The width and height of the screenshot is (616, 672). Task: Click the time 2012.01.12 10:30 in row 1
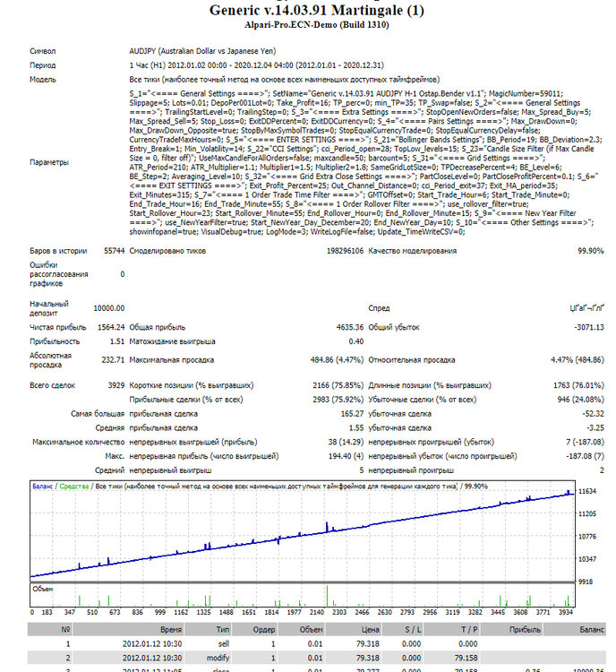pos(152,643)
